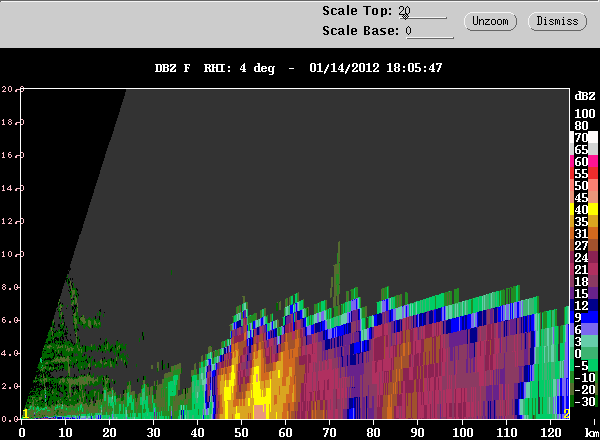Click the 20.0 height axis label
Image resolution: width=600 pixels, height=440 pixels.
click(x=13, y=89)
